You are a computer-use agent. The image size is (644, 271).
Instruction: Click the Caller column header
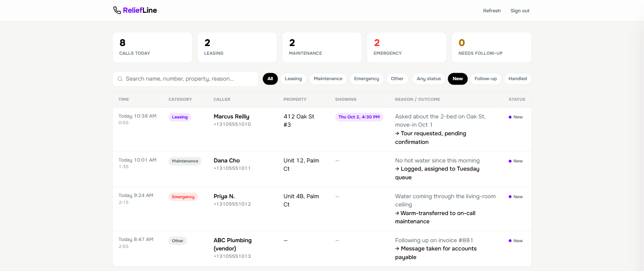click(x=222, y=100)
